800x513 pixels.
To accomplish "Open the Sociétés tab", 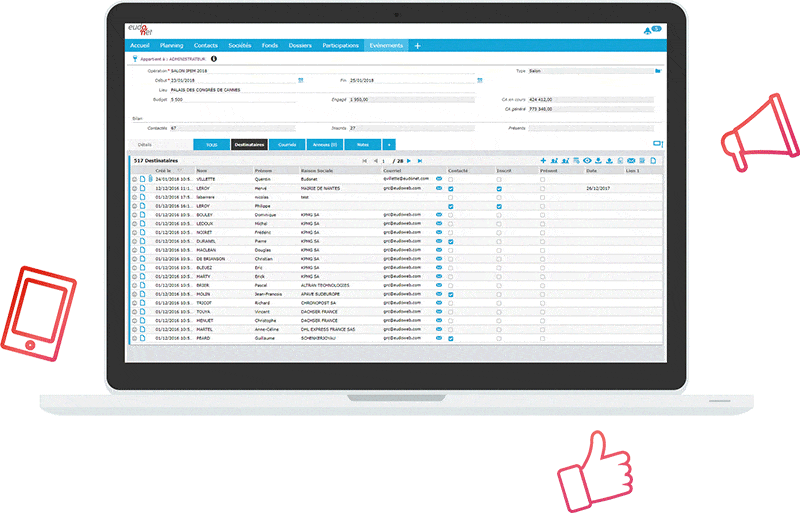I will (x=240, y=45).
